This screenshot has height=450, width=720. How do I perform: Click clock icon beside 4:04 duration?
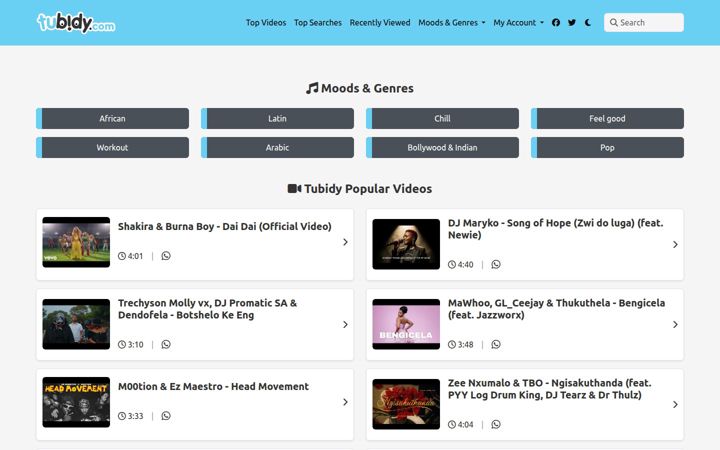click(x=452, y=424)
